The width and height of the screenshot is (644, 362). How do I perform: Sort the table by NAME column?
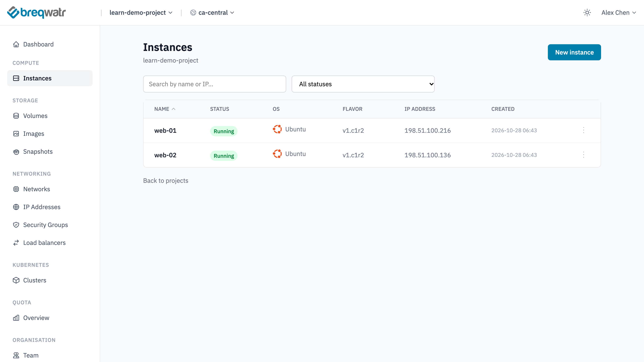165,109
